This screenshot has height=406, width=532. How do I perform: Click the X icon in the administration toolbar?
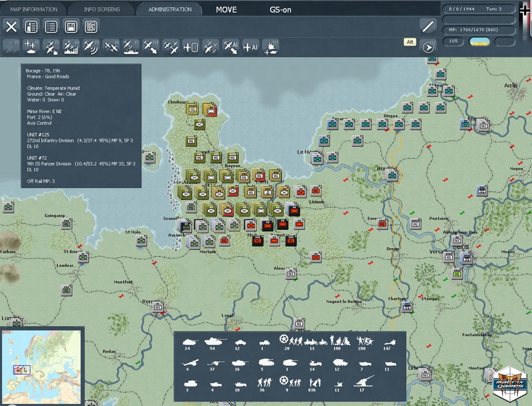coord(11,26)
